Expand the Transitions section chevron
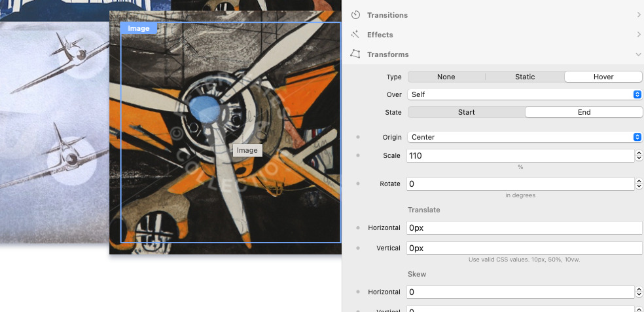 click(x=639, y=15)
